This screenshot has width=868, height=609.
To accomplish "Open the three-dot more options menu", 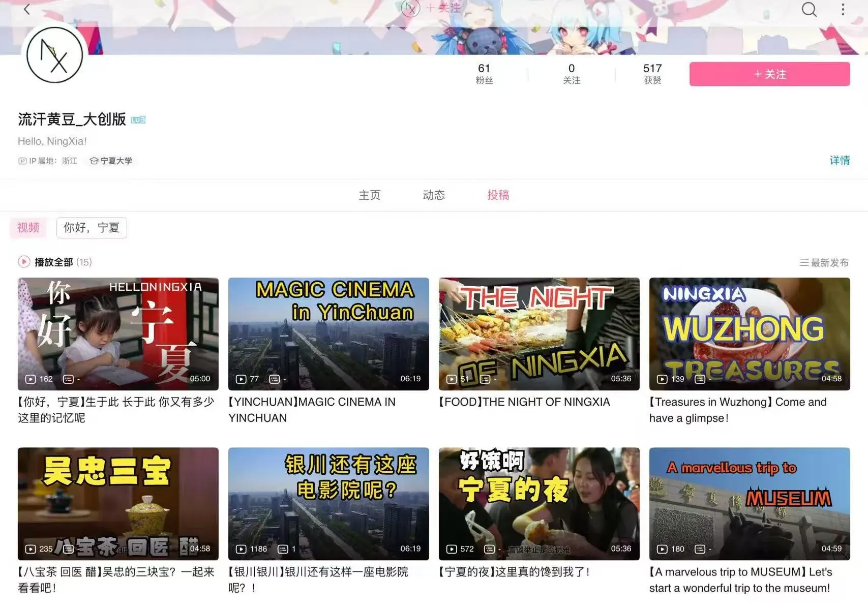I will (x=843, y=9).
